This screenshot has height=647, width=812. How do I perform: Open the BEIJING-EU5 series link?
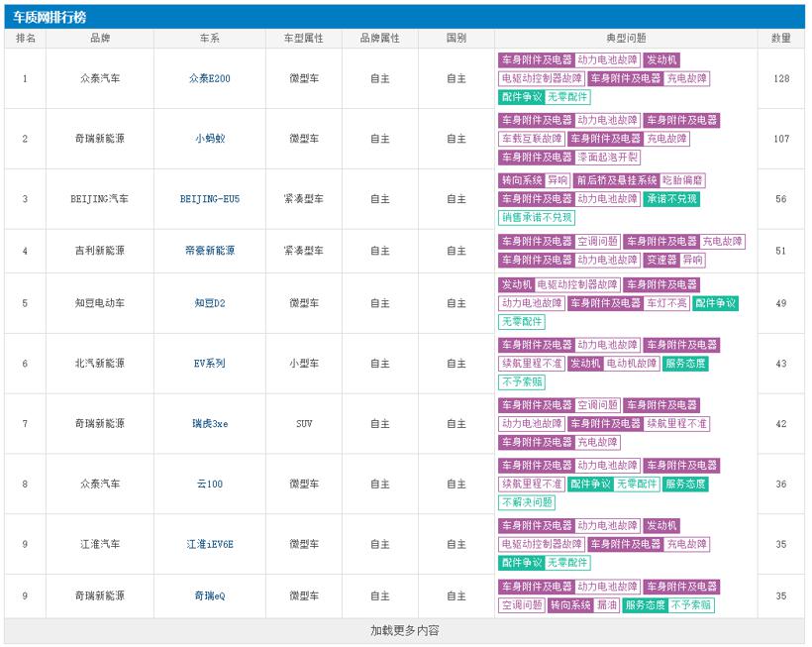coord(209,199)
